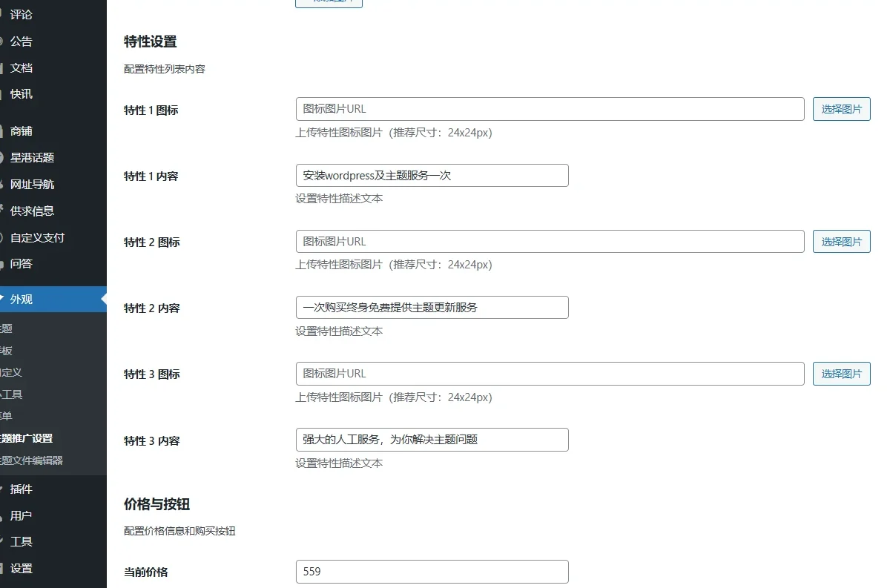Screen dimensions: 890x588
Task: Expand the 外观 sidebar section
Action: [21, 300]
